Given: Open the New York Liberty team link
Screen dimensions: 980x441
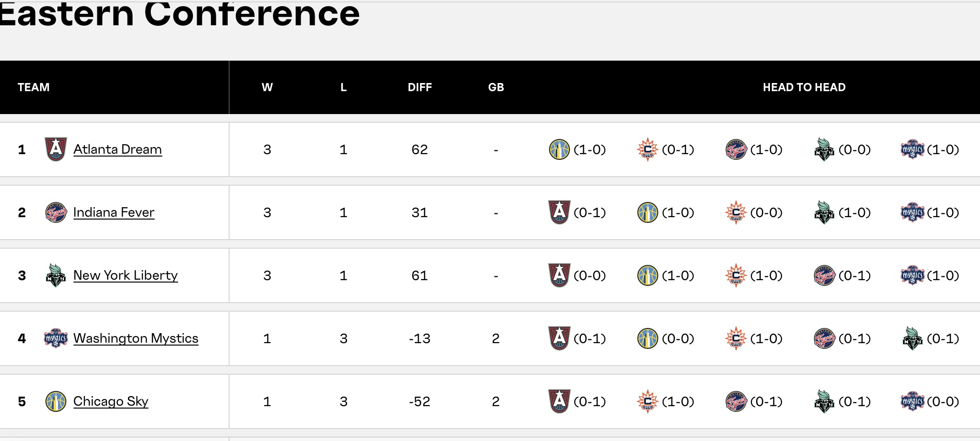Looking at the screenshot, I should pyautogui.click(x=126, y=275).
